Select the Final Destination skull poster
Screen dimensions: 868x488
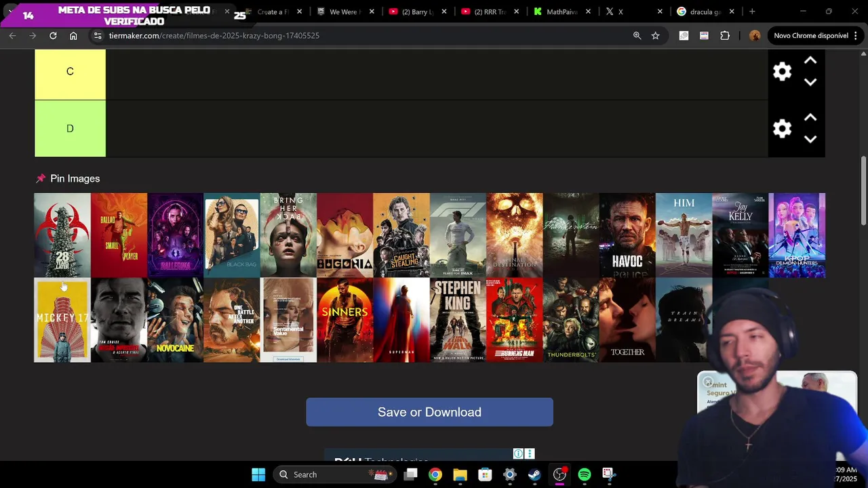pyautogui.click(x=514, y=235)
